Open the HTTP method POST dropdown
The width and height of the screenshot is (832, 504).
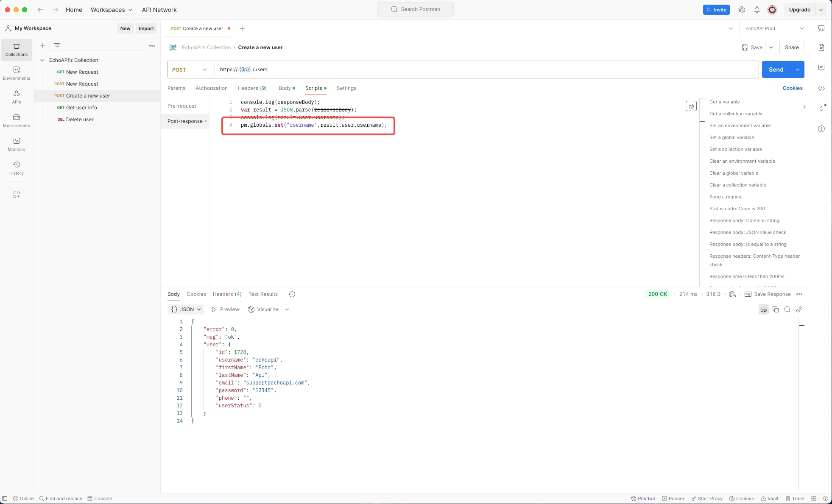pyautogui.click(x=190, y=70)
